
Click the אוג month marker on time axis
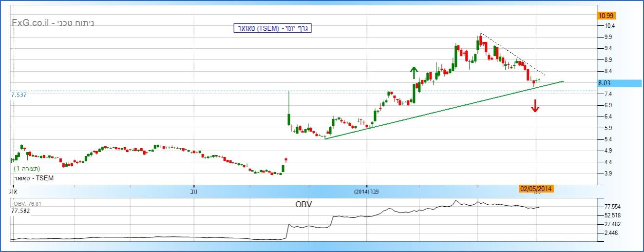[13, 192]
